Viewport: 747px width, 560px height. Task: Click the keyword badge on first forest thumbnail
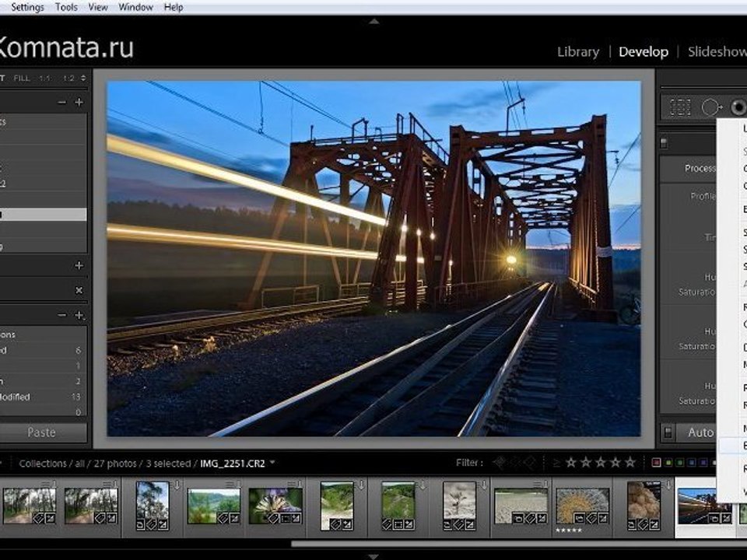tap(37, 518)
